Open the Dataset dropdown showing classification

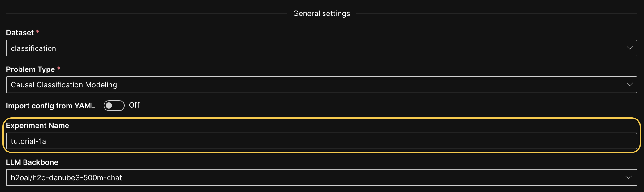(322, 48)
